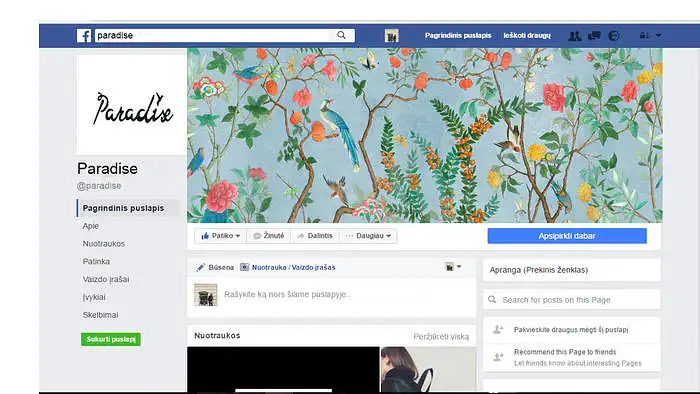The height and width of the screenshot is (394, 700).
Task: Click the search magnifier button
Action: tap(342, 35)
